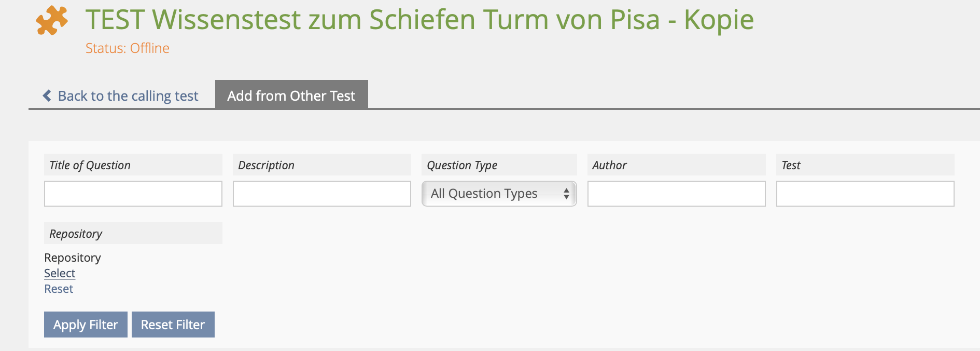Focus the Author filter input
This screenshot has height=351, width=980.
676,194
